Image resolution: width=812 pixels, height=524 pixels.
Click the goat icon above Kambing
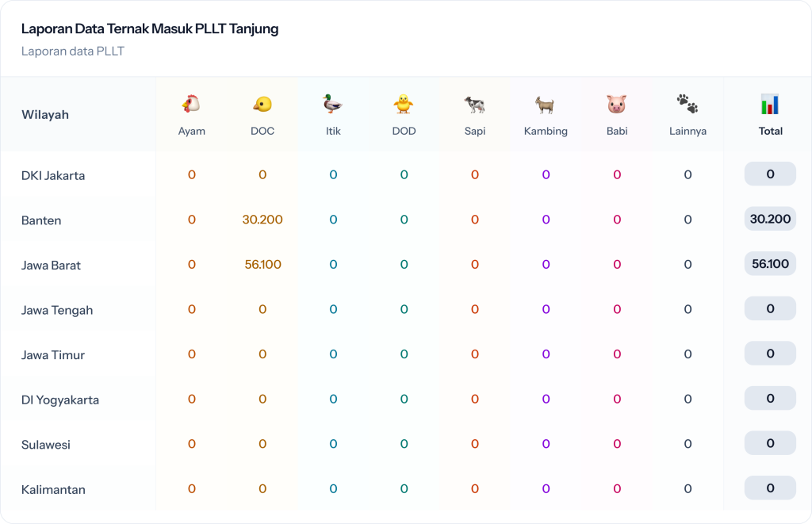click(x=546, y=104)
